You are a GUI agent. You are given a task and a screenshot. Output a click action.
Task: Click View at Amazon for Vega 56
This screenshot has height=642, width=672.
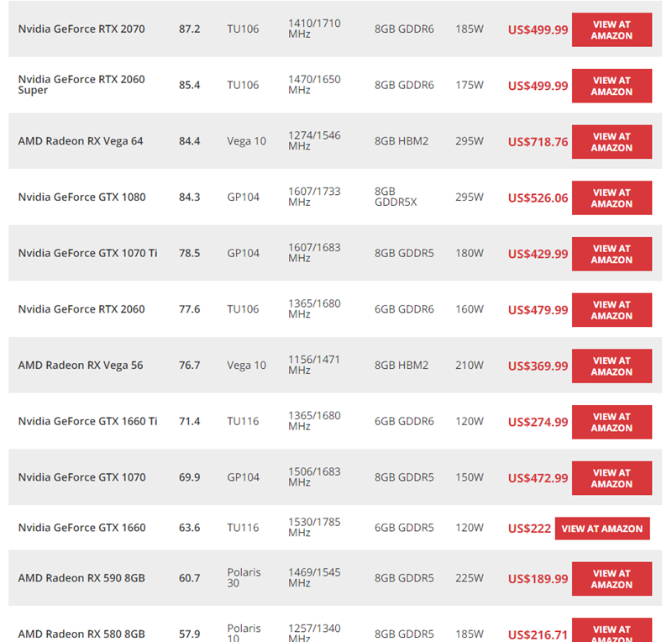612,366
